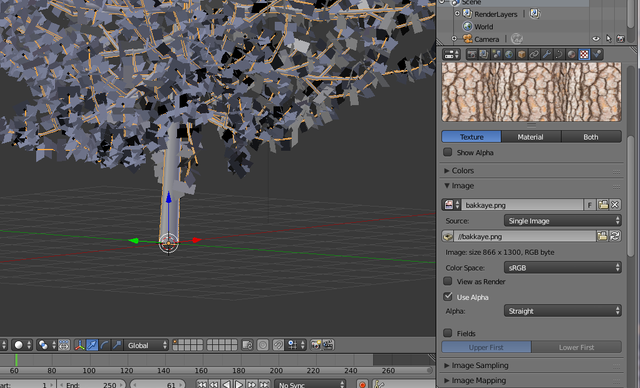The height and width of the screenshot is (388, 640).
Task: Play the animation forward
Action: [239, 384]
